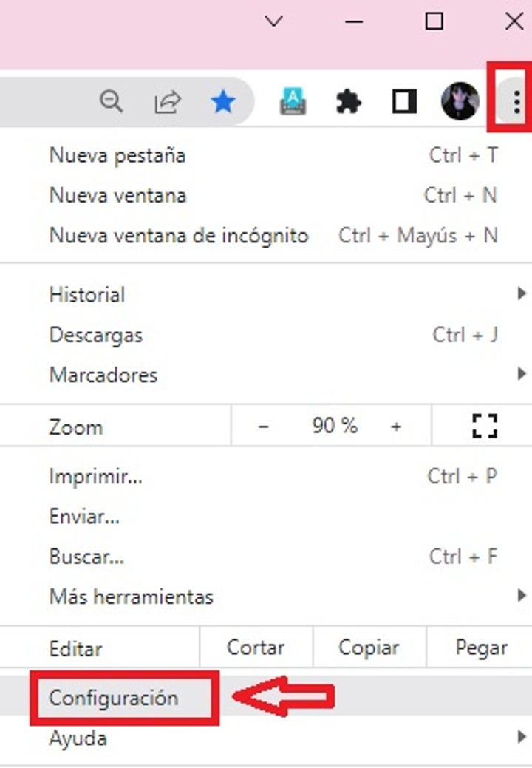
Task: Choose Nueva ventana de incógnito
Action: tap(179, 236)
